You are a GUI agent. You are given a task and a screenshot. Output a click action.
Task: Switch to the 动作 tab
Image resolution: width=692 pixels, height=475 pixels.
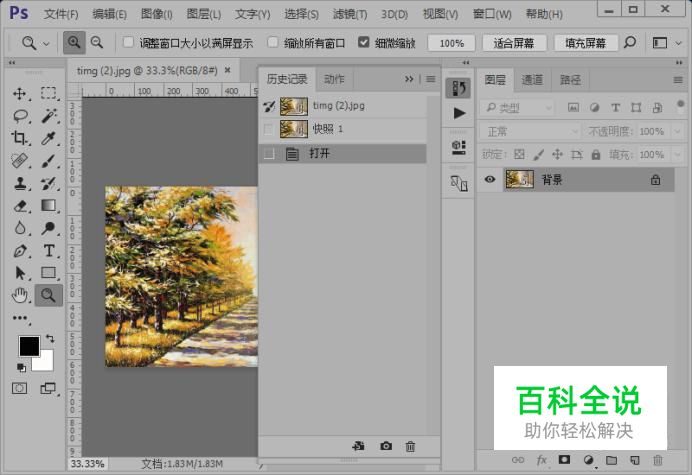pyautogui.click(x=334, y=79)
